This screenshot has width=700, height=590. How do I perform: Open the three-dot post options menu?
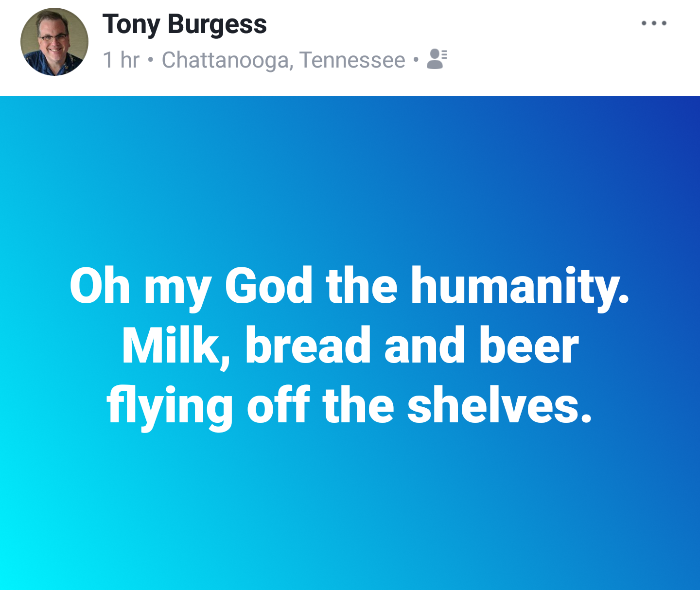654,23
